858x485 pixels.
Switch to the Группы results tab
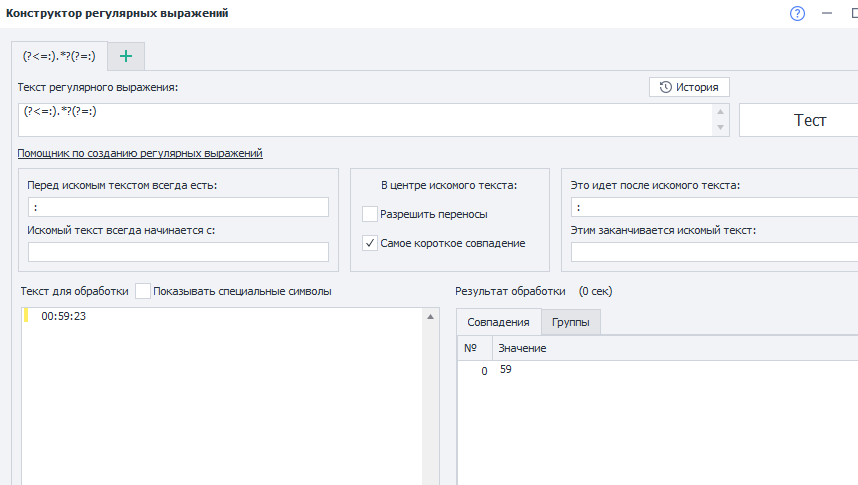pos(570,322)
